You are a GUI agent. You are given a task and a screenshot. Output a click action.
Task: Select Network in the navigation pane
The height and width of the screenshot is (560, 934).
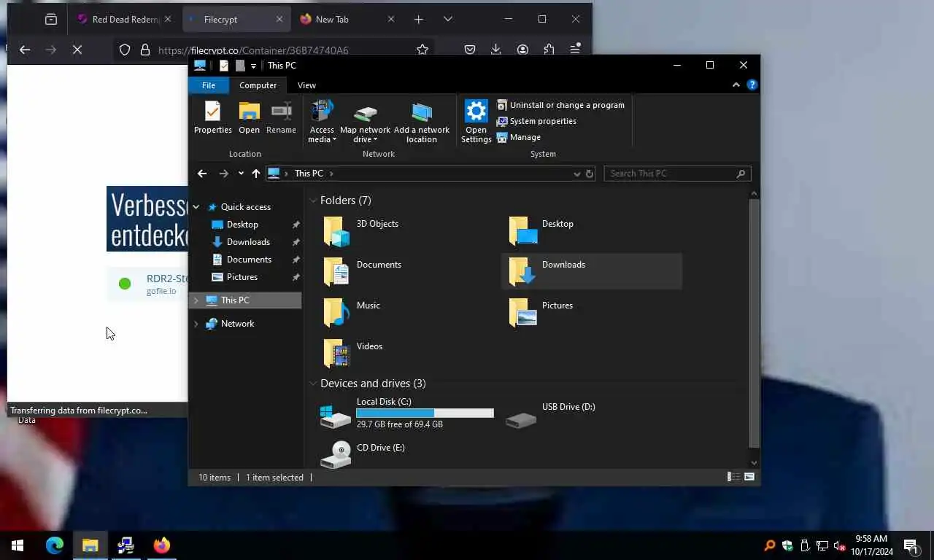[x=237, y=324]
